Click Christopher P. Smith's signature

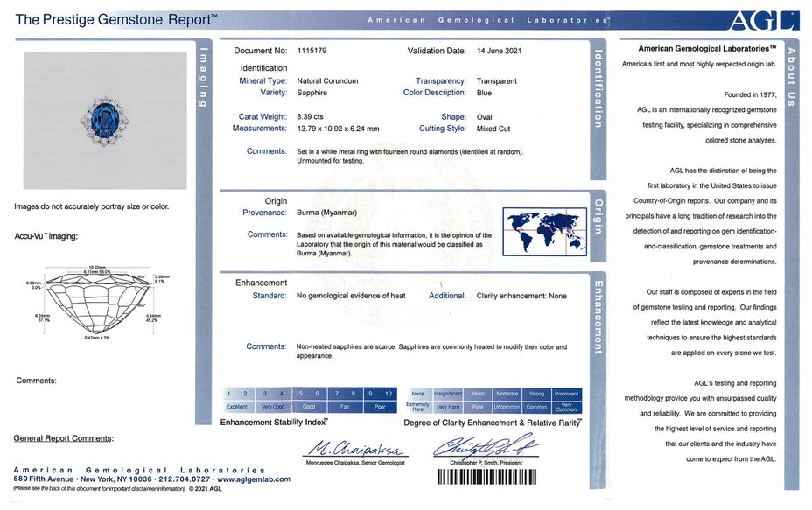[x=482, y=447]
